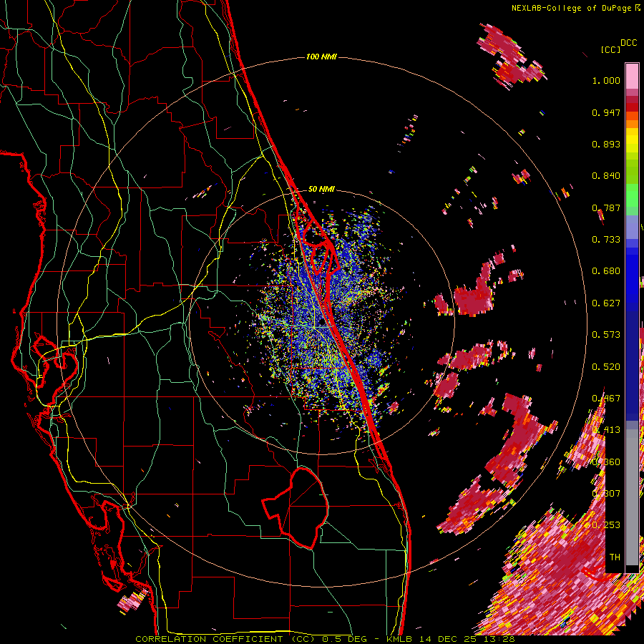The width and height of the screenshot is (644, 644).
Task: Click the 100 NMI range ring label
Action: [x=321, y=57]
